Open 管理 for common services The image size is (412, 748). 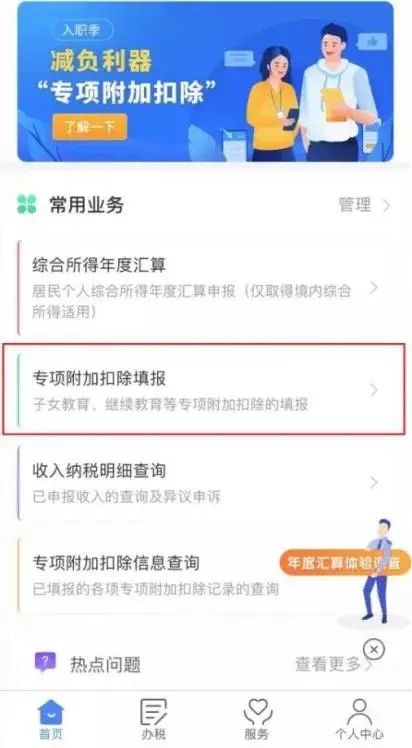coord(364,205)
